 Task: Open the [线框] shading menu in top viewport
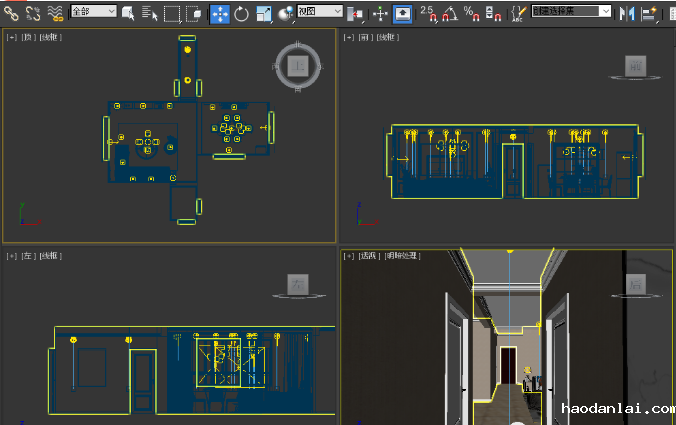click(x=51, y=38)
